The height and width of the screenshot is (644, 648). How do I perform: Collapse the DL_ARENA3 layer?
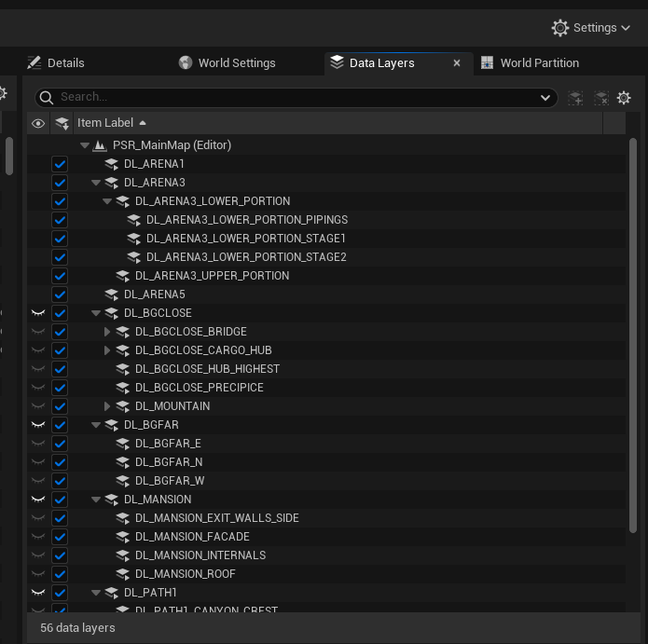click(96, 183)
